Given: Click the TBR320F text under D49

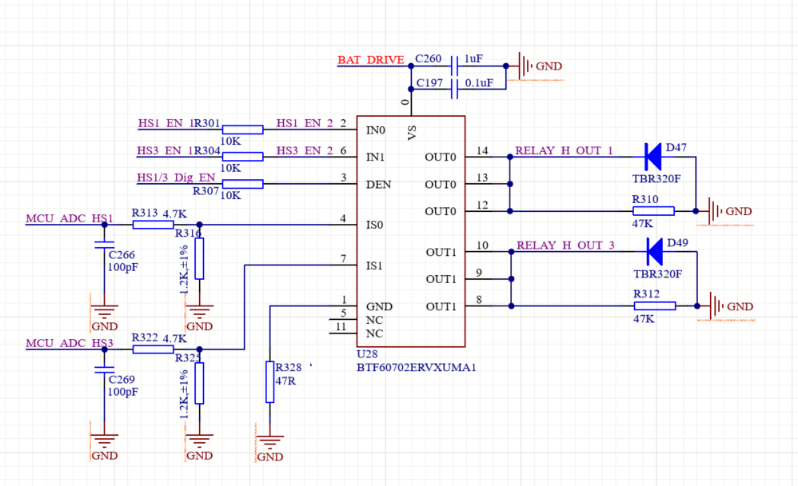Looking at the screenshot, I should tap(658, 274).
